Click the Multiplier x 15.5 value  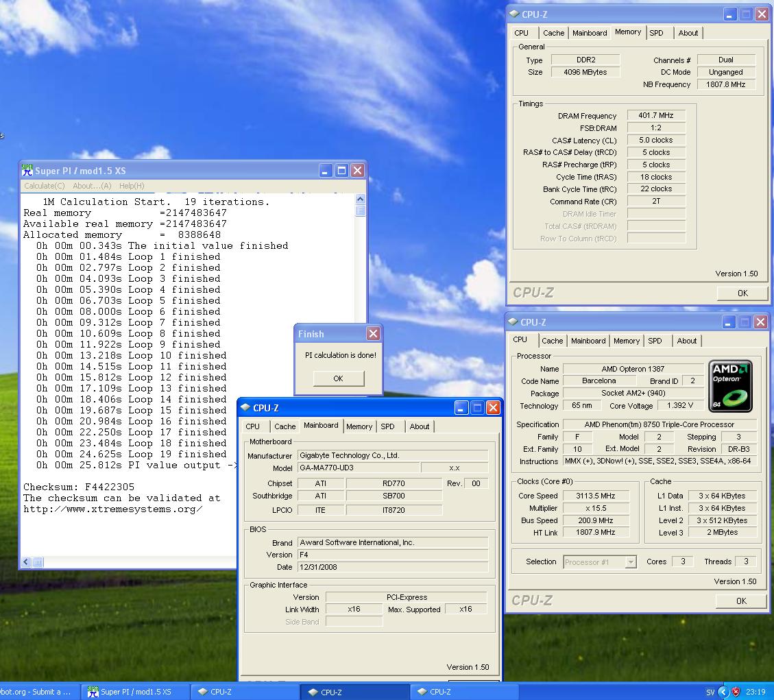coord(596,508)
